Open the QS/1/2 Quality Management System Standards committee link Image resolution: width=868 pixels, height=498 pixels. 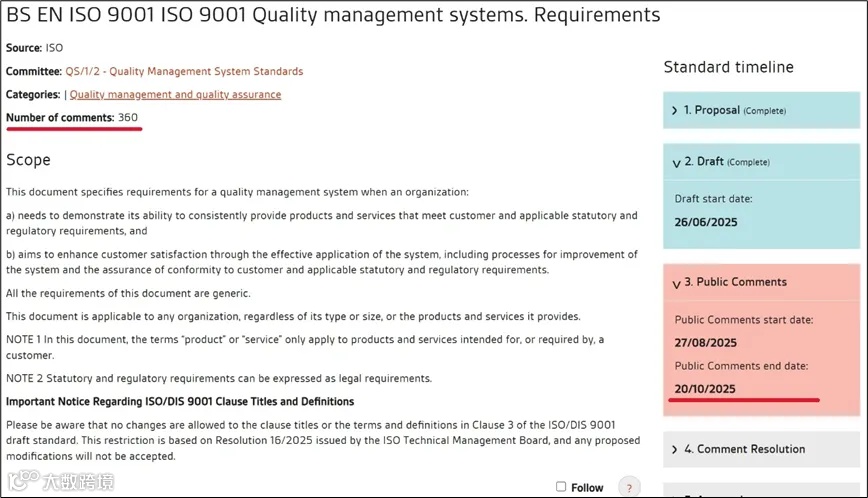(184, 71)
